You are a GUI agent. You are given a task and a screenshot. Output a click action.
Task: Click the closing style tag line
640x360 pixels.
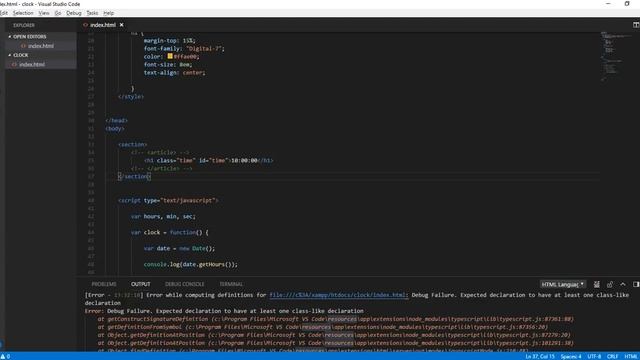pyautogui.click(x=131, y=97)
